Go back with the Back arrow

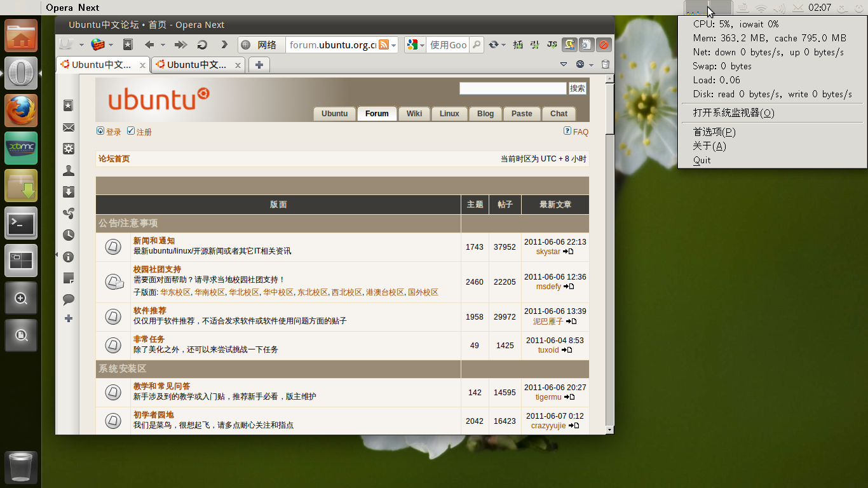[149, 44]
